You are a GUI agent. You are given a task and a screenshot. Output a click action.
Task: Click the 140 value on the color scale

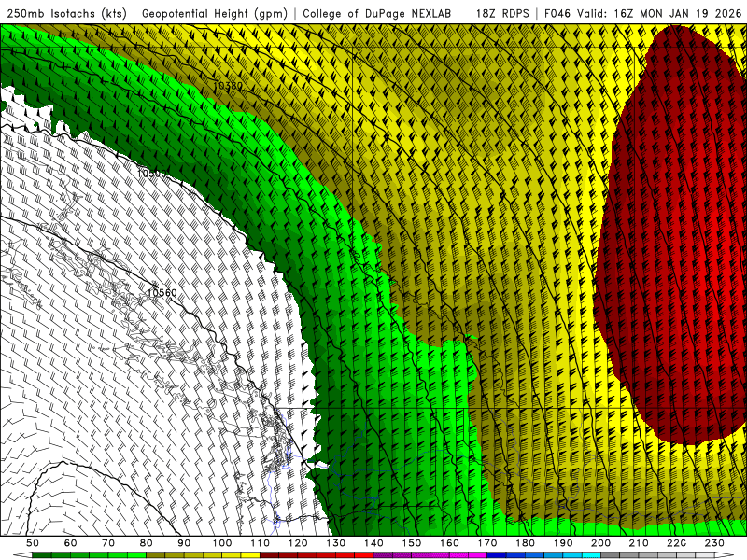tap(373, 543)
